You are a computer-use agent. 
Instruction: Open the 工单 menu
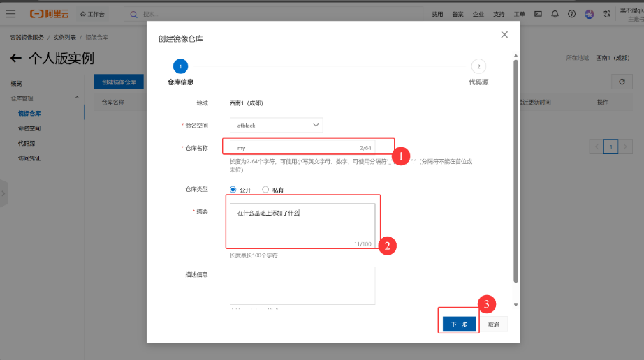(x=520, y=15)
